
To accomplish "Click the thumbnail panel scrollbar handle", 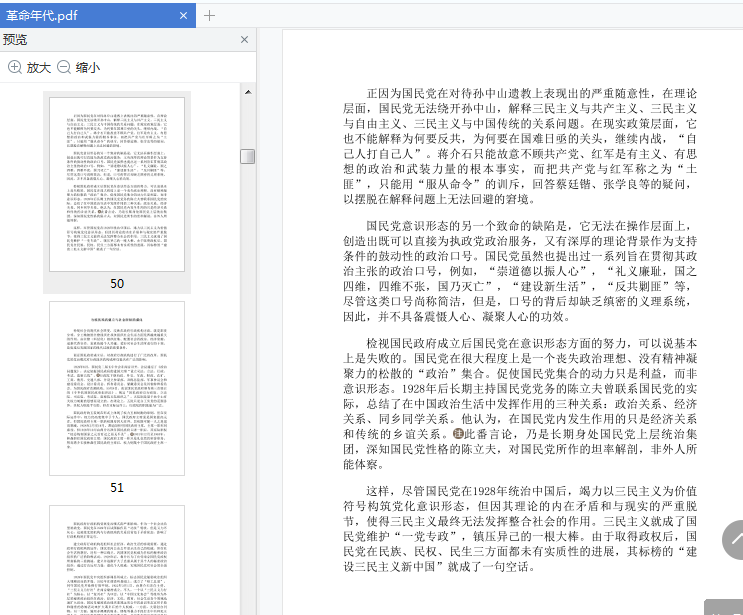I will pos(247,156).
